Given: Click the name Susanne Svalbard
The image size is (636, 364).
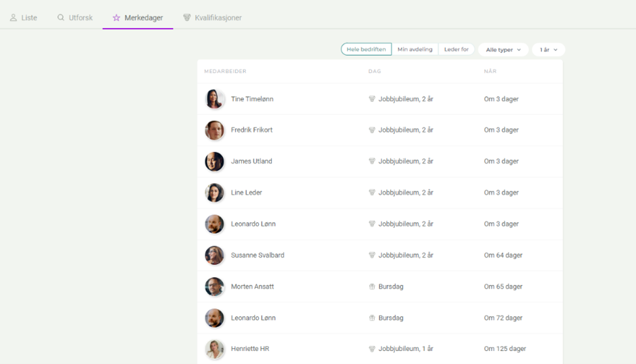Looking at the screenshot, I should 258,256.
